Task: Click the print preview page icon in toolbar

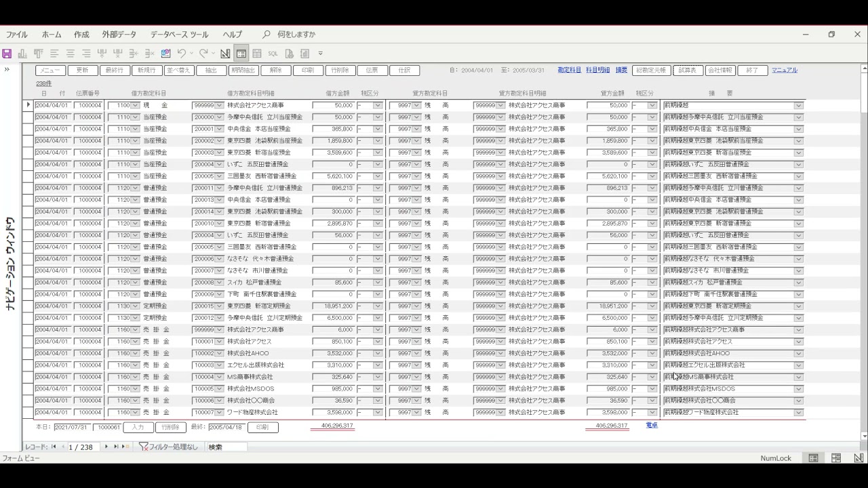Action: tap(289, 54)
